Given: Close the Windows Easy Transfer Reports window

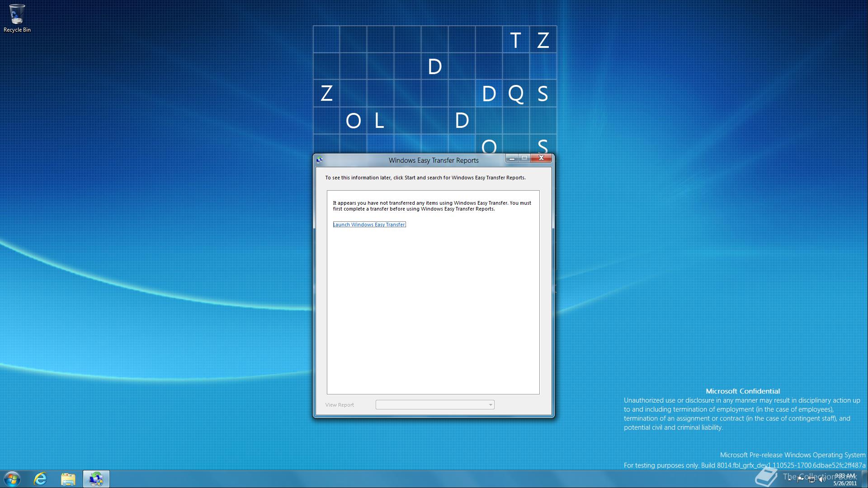Looking at the screenshot, I should (x=541, y=158).
